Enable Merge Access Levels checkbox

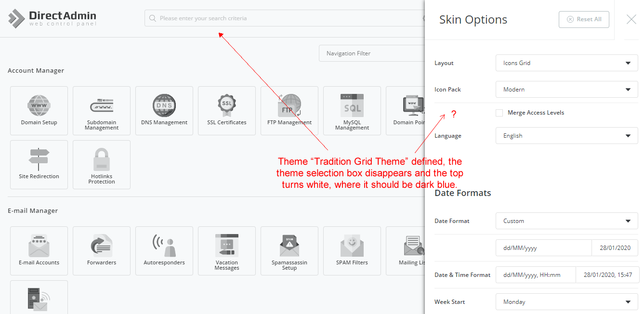click(x=499, y=113)
